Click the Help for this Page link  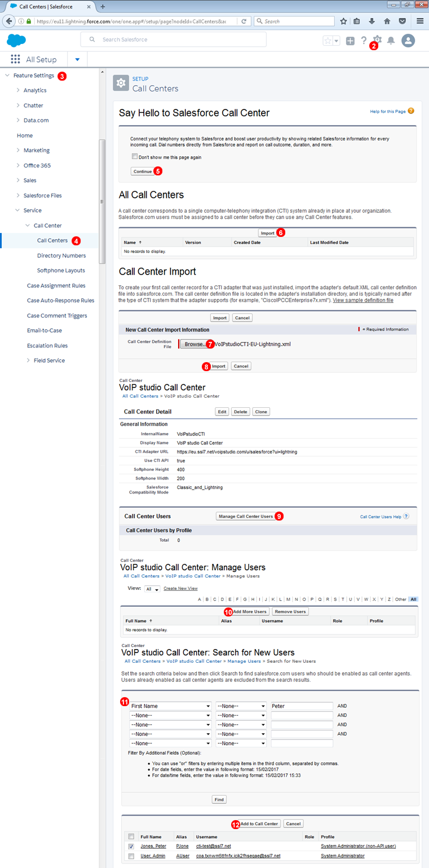[387, 112]
